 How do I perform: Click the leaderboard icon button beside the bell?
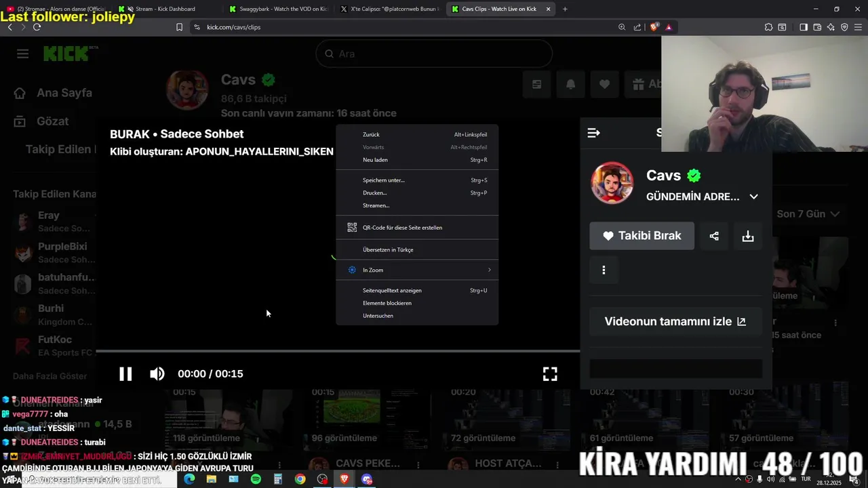536,84
